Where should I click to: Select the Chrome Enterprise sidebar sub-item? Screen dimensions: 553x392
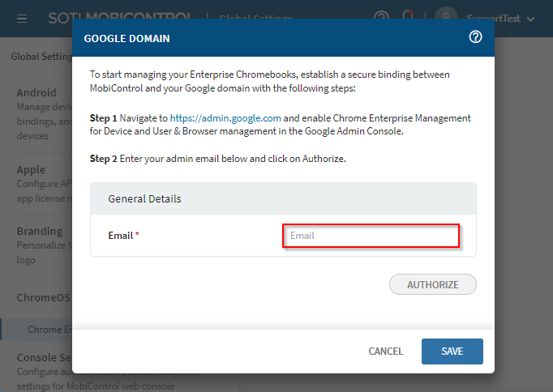[49, 330]
